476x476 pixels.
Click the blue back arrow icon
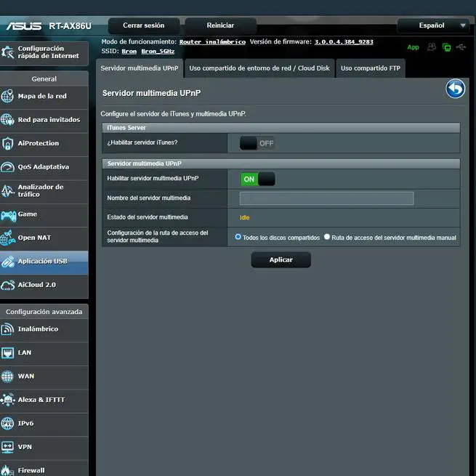455,89
